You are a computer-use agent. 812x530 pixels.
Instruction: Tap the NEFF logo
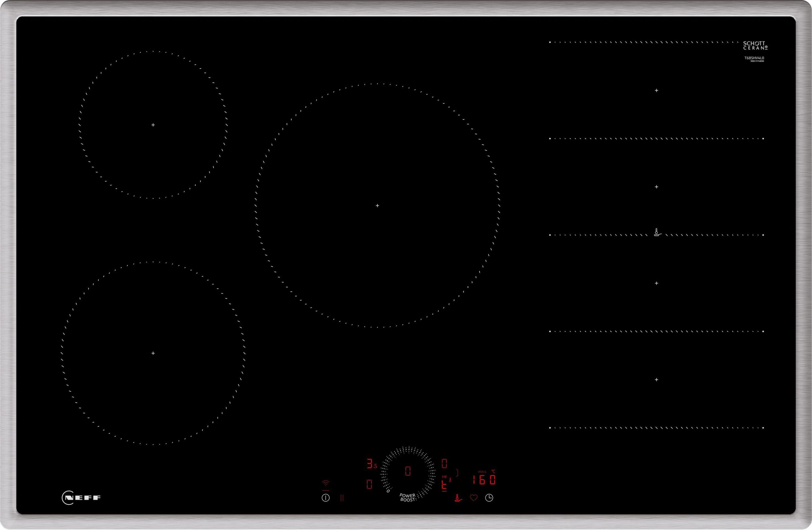(x=81, y=498)
